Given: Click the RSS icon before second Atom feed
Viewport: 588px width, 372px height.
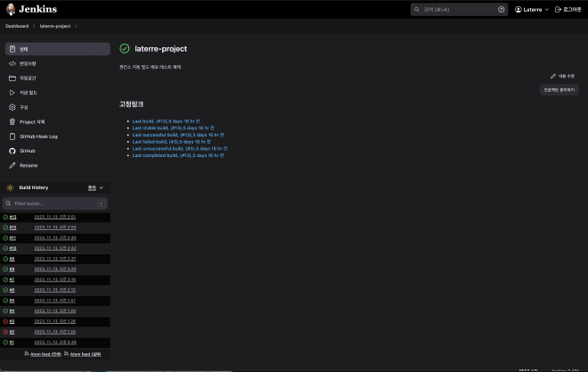Looking at the screenshot, I should (x=67, y=353).
